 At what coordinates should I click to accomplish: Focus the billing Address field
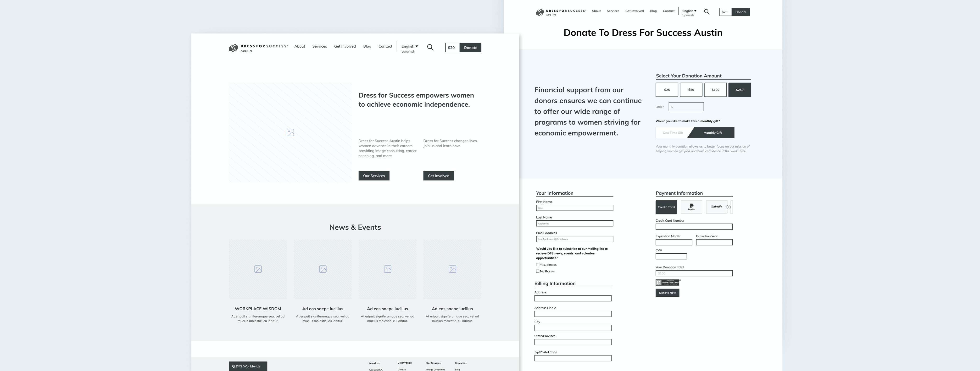pos(573,298)
